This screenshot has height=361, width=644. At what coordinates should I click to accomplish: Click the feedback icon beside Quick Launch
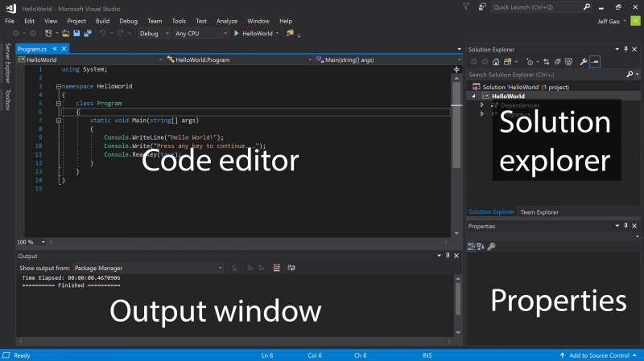pyautogui.click(x=482, y=6)
